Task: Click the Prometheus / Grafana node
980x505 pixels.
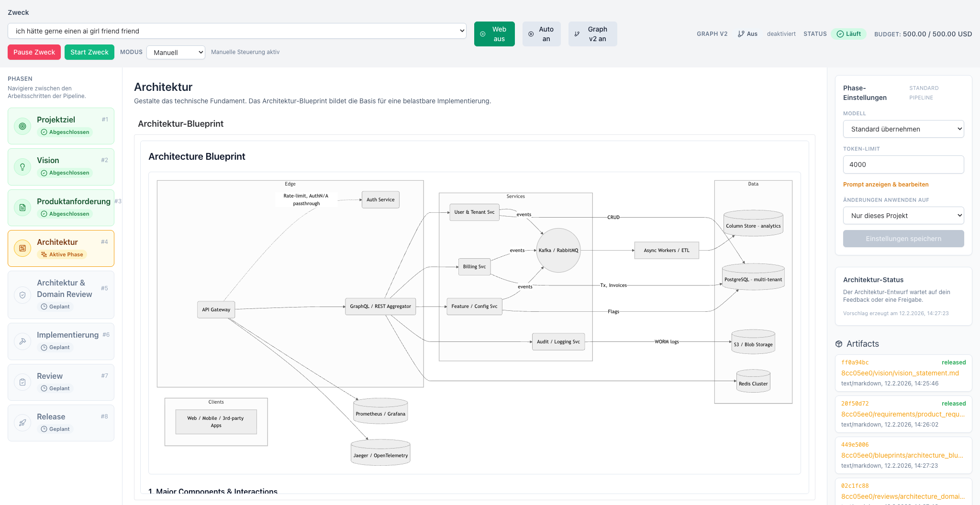Action: point(380,411)
